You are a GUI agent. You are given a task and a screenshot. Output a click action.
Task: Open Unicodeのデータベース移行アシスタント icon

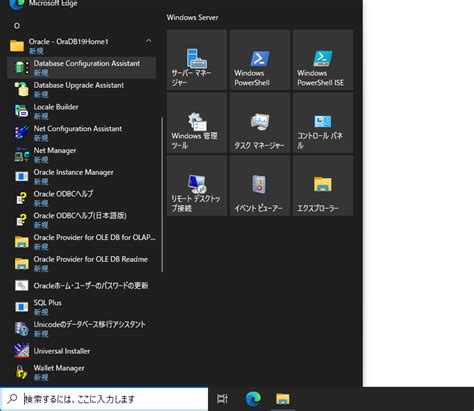point(22,329)
